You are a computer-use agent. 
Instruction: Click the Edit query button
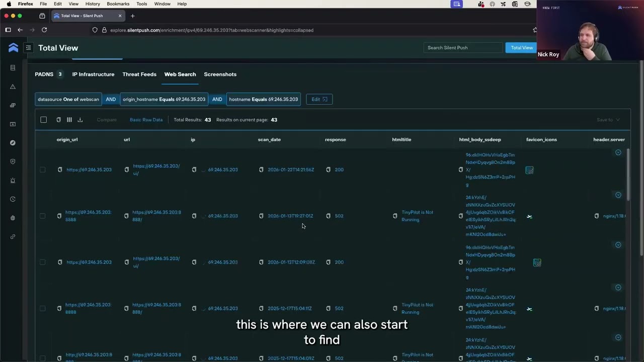[x=319, y=100]
